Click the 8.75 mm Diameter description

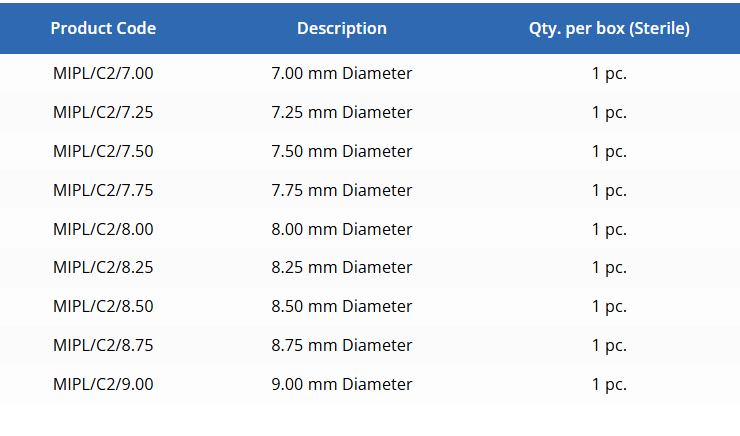[342, 345]
